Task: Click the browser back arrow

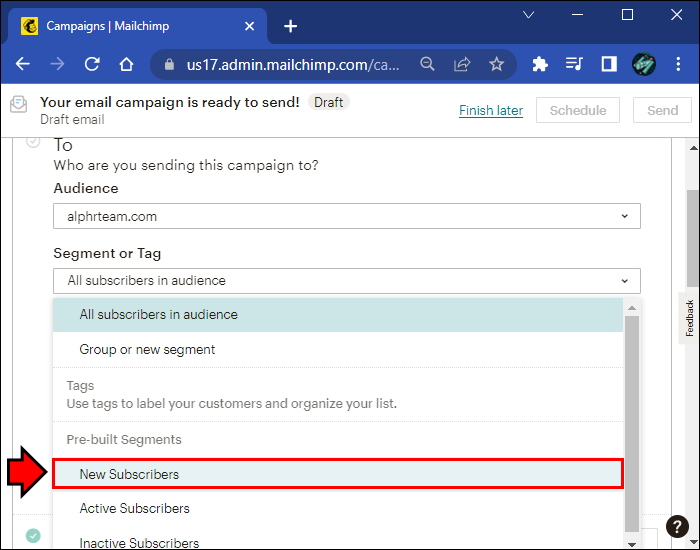Action: coord(22,64)
